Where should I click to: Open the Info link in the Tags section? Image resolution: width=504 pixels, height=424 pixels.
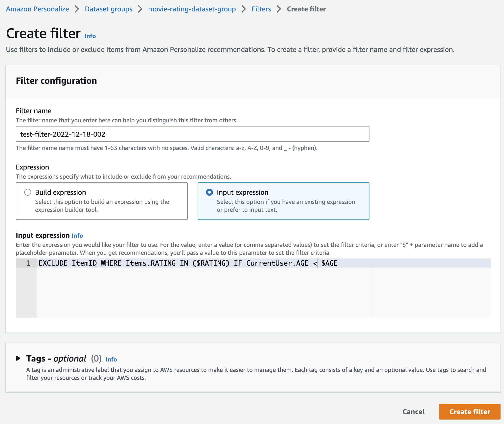111,360
